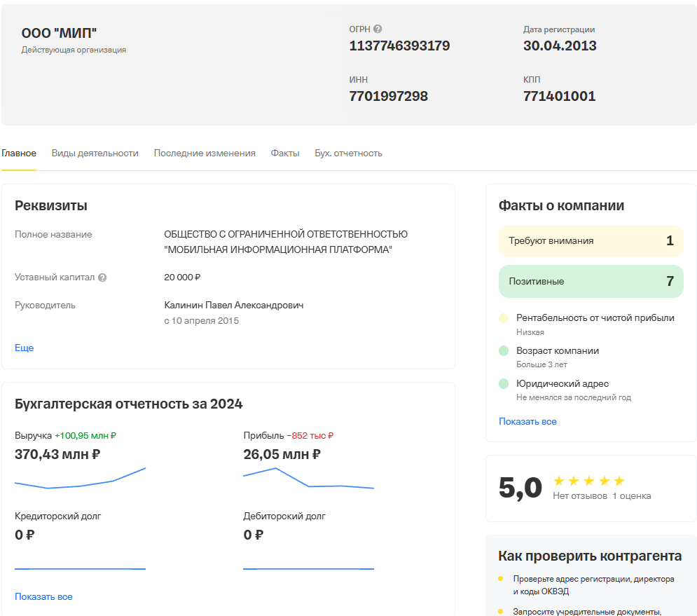697x616 pixels.
Task: Expand all facts with Показать все
Action: 527,421
